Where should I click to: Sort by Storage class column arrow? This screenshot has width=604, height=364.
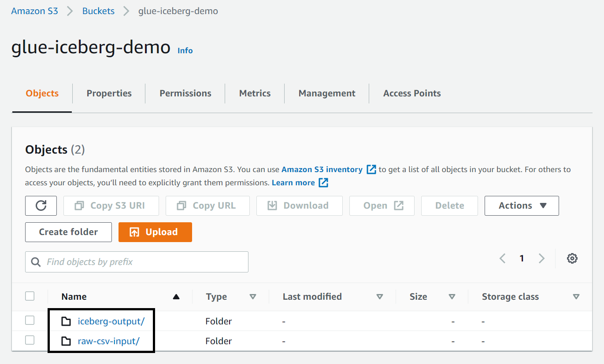point(576,297)
